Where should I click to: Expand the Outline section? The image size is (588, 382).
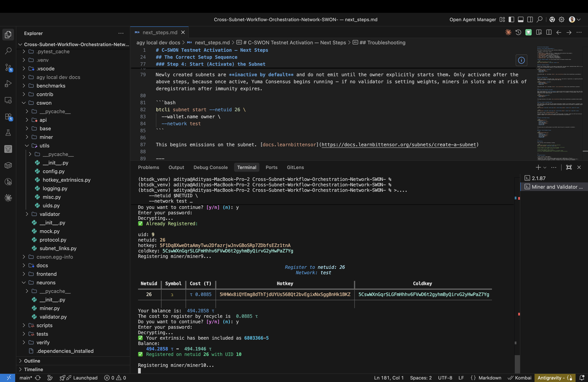pyautogui.click(x=32, y=361)
